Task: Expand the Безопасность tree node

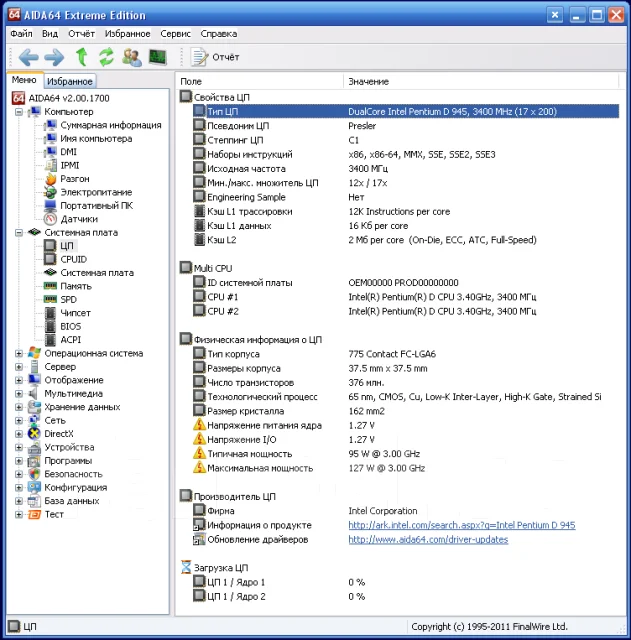Action: (x=19, y=474)
